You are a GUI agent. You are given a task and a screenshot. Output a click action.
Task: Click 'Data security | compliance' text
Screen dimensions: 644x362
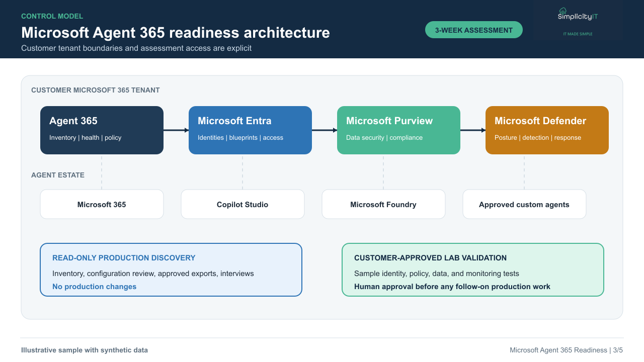click(384, 138)
